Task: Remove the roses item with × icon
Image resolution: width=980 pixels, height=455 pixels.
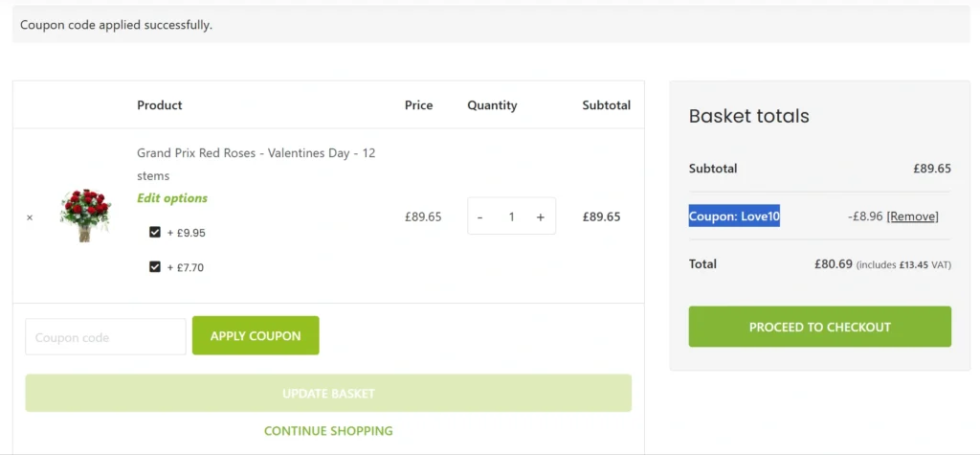Action: click(30, 217)
